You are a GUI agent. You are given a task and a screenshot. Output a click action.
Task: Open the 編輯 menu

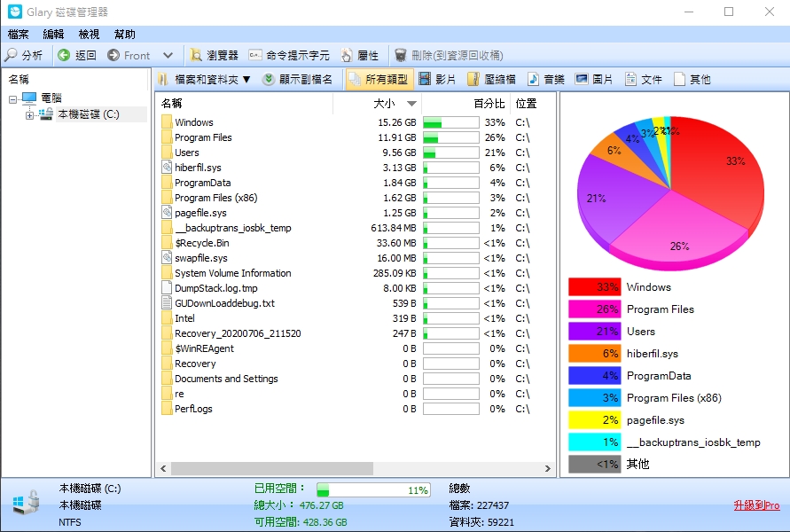[x=53, y=35]
